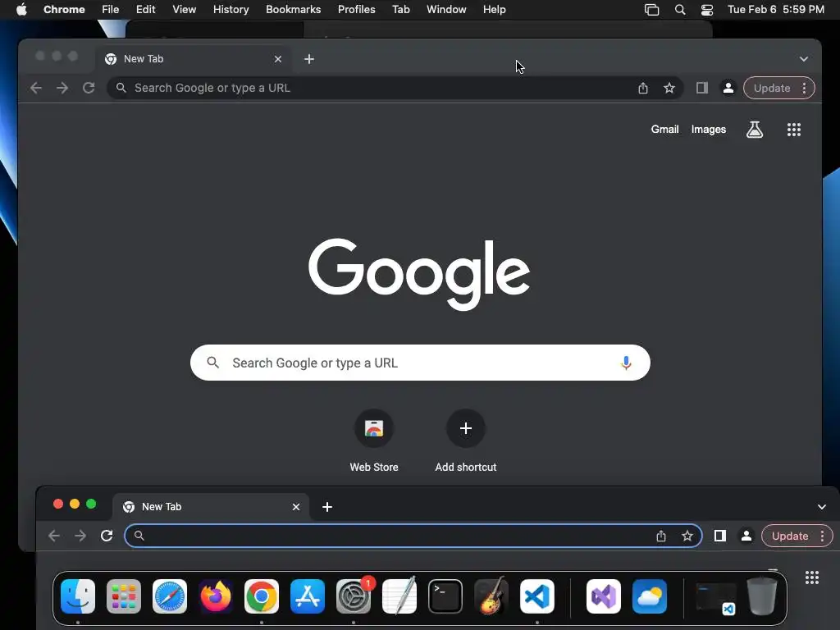Open App Store from the Dock
The height and width of the screenshot is (630, 840).
click(x=308, y=596)
